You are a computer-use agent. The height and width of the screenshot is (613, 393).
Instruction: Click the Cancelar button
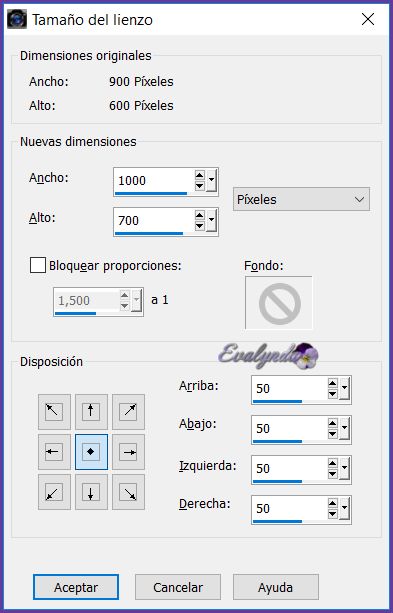[178, 587]
